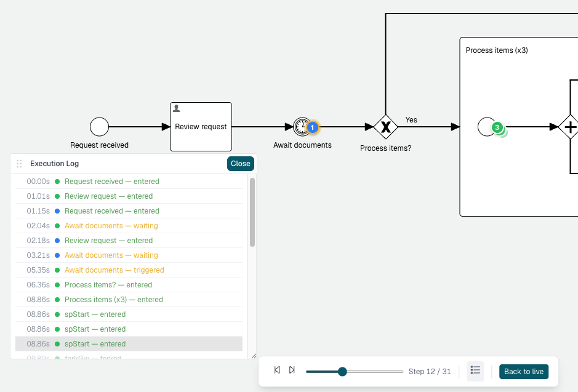Select log entry at 02.18s Review request

click(x=129, y=240)
